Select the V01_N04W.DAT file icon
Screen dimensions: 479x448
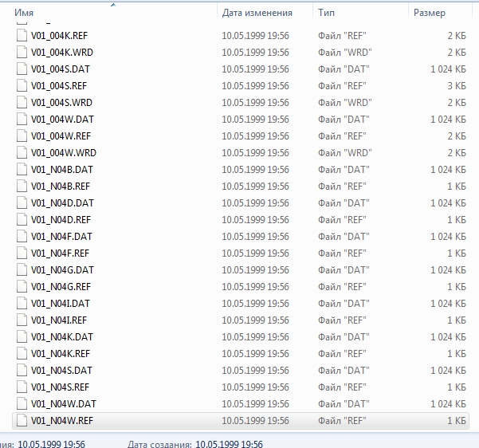(21, 403)
